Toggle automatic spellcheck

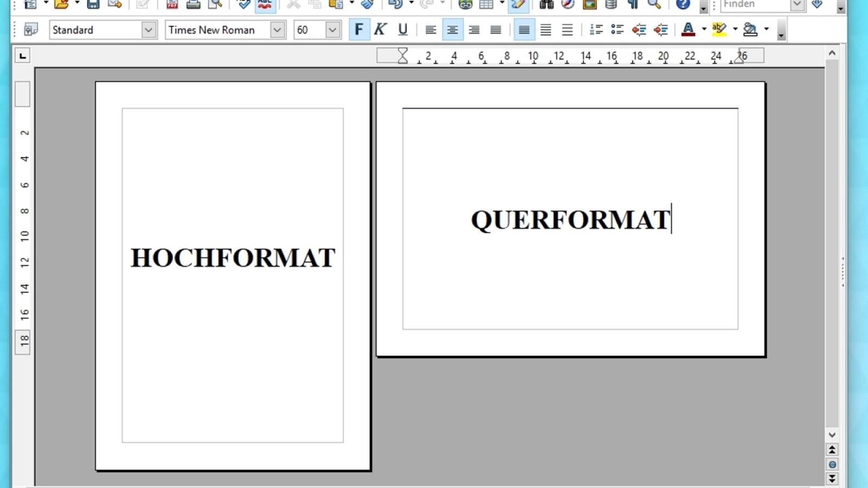click(264, 4)
